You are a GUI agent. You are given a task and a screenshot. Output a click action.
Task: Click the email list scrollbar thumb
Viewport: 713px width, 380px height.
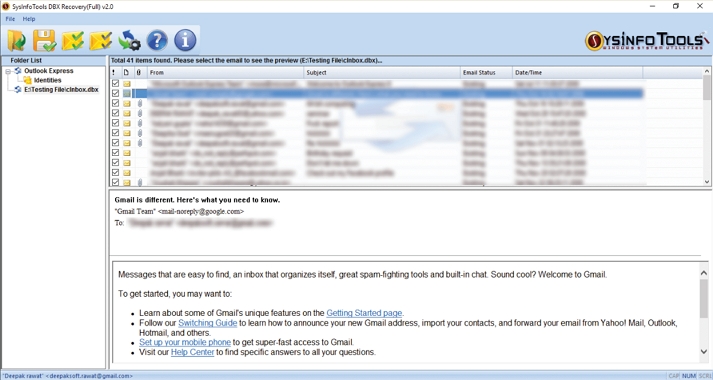coord(707,87)
